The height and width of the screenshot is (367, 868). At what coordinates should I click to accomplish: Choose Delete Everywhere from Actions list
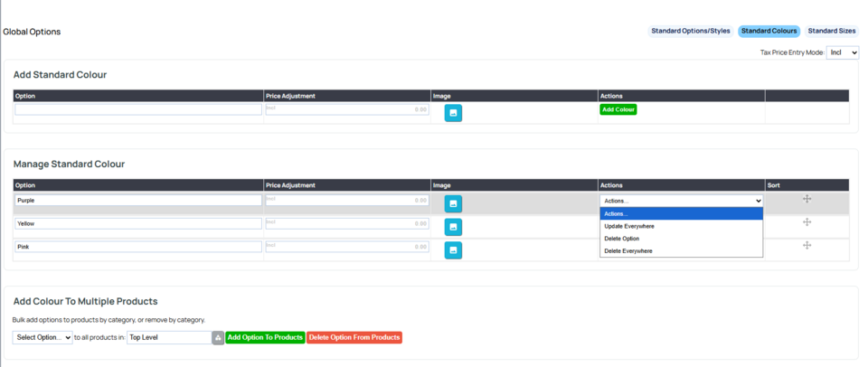tap(628, 251)
